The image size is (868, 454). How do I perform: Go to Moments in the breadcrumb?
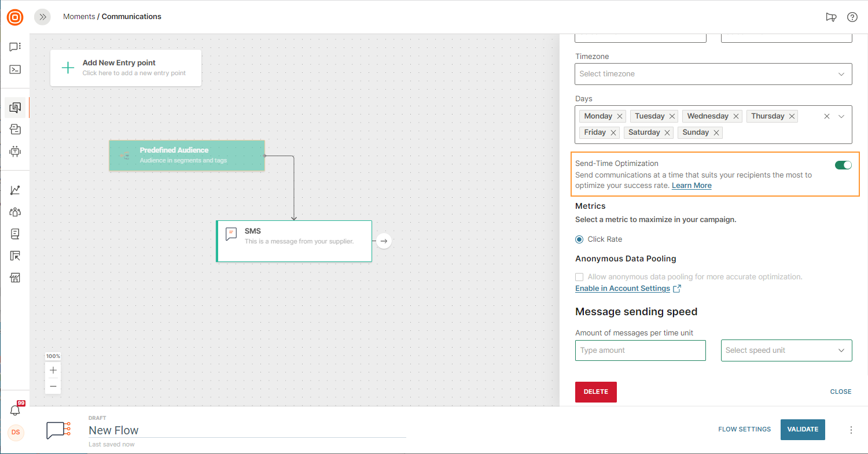tap(79, 17)
